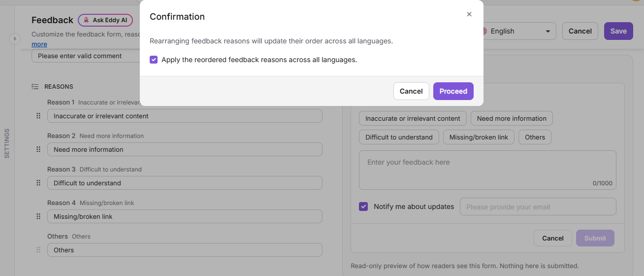Screen dimensions: 644x276
Task: Click the Submit button in preview
Action: [595, 238]
